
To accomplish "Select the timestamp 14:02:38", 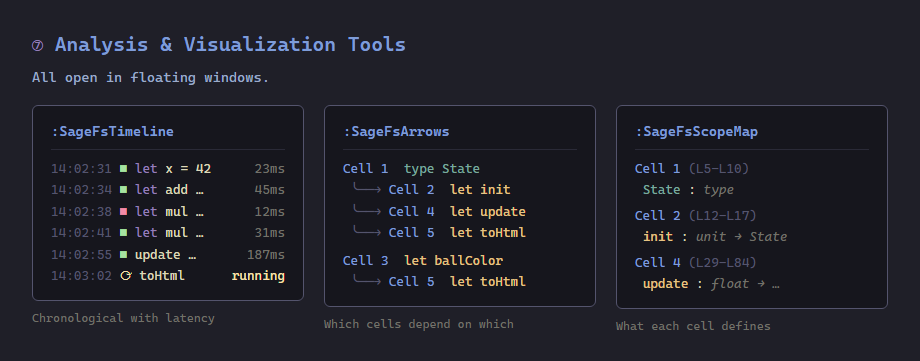I will coord(81,212).
